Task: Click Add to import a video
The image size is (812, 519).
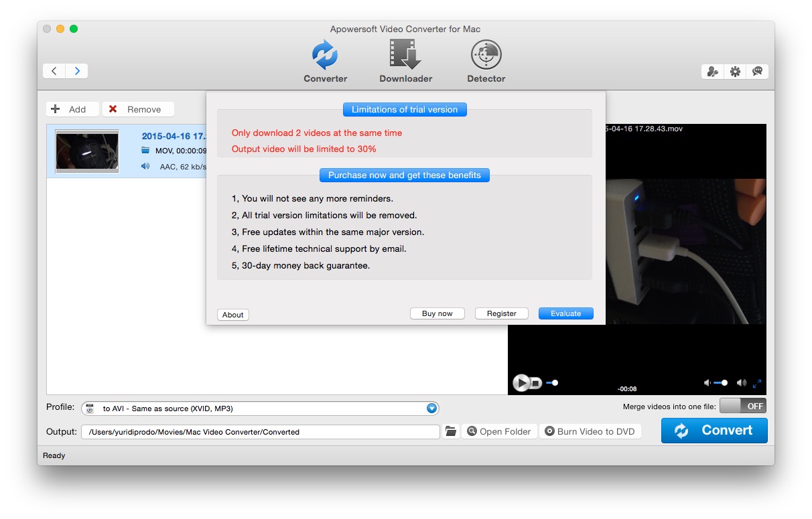Action: coord(72,109)
